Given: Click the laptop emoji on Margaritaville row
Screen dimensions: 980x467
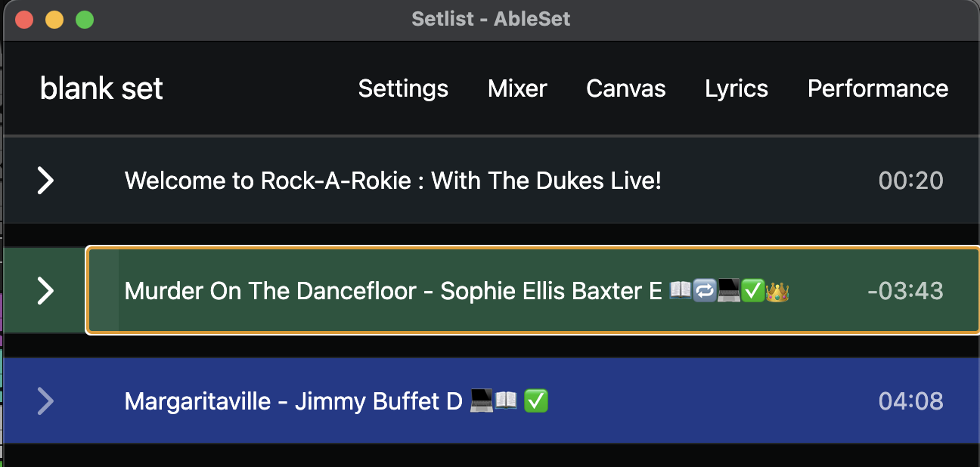Looking at the screenshot, I should (482, 401).
